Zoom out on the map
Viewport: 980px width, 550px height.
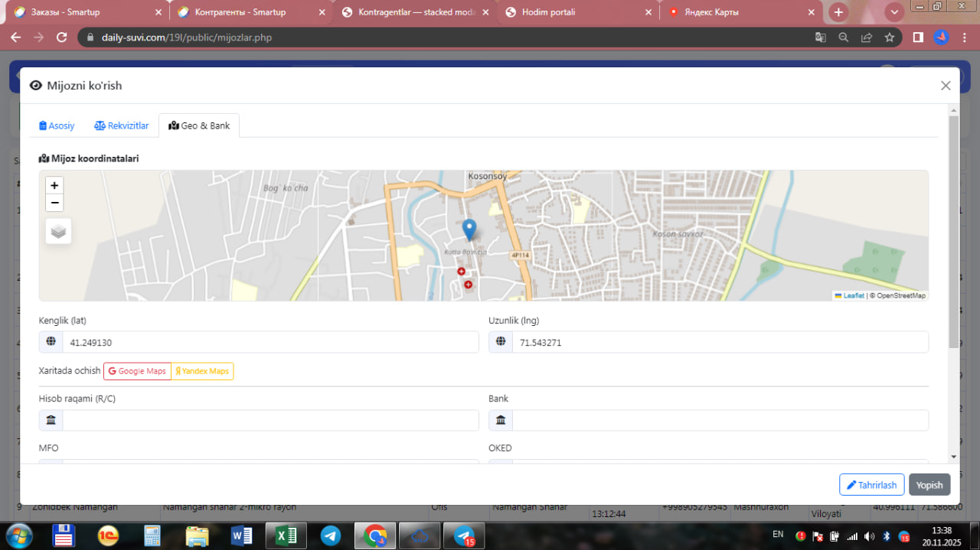coord(54,203)
